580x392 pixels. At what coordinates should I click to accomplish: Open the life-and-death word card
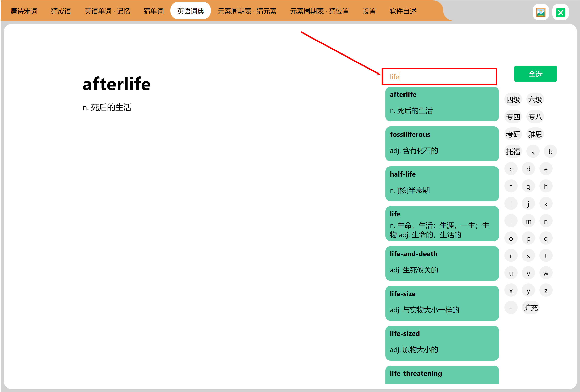pyautogui.click(x=442, y=263)
